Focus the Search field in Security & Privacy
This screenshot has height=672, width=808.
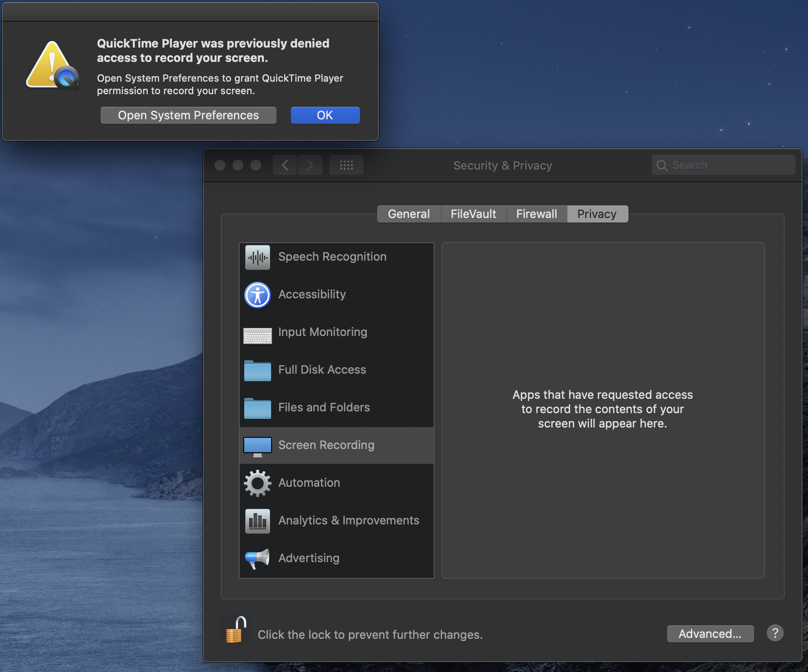point(724,165)
